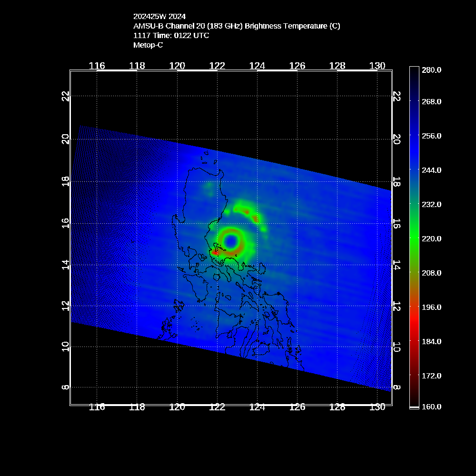Click longitude 120 label on bottom axis
Viewport: 476px width, 476px height.
177,407
